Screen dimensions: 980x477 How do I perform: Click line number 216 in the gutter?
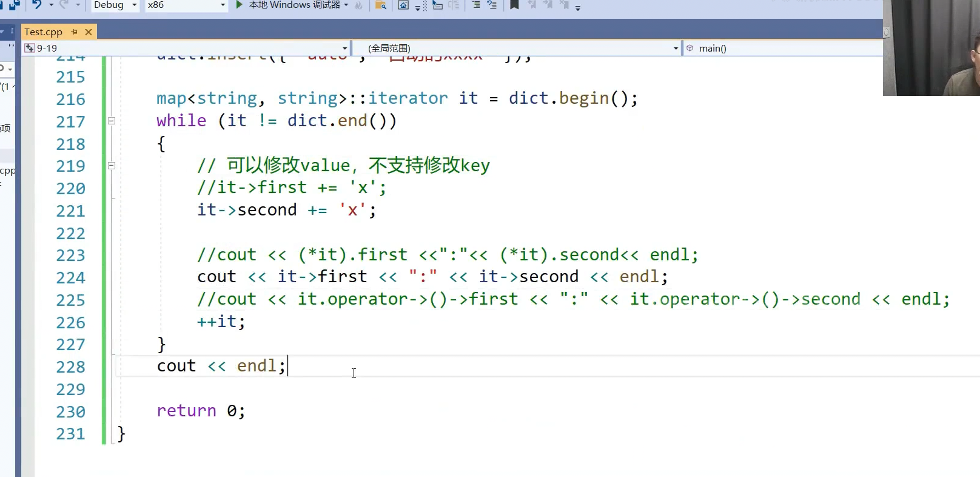(70, 99)
